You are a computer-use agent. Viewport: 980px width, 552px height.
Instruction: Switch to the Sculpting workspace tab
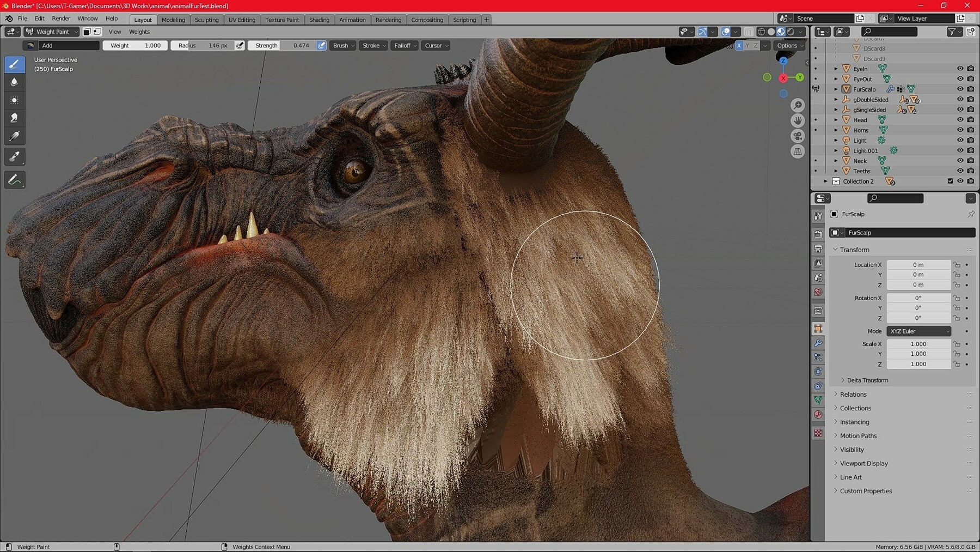tap(207, 20)
